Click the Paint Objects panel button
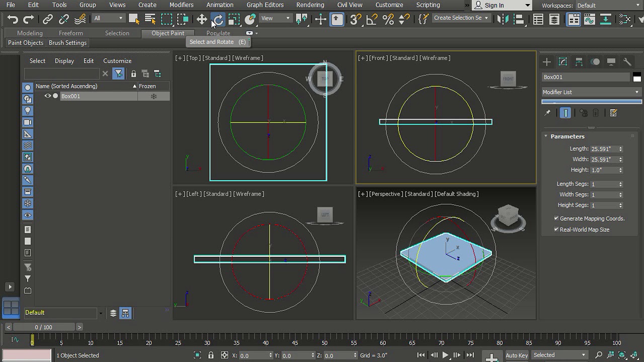The height and width of the screenshot is (362, 644). point(26,43)
